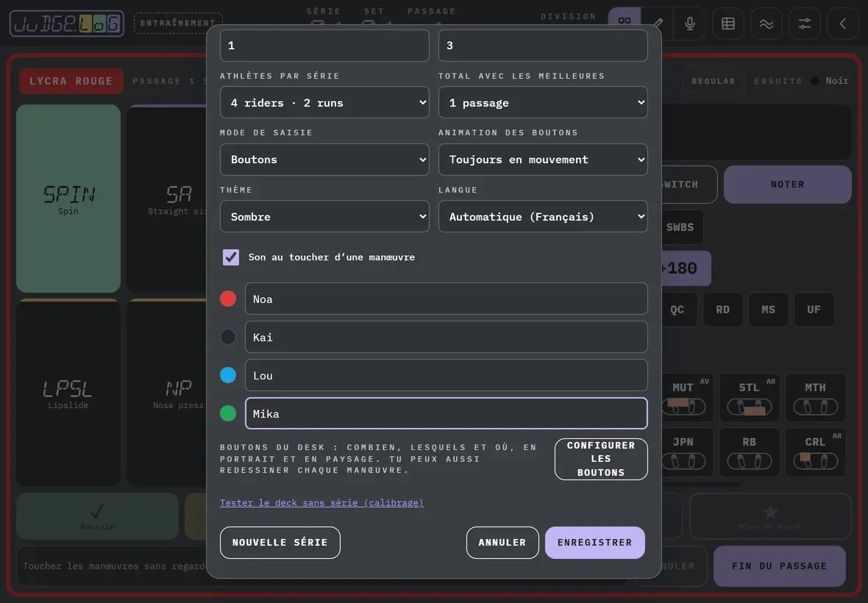Click Lou's blue lycra color dot
This screenshot has height=603, width=868.
(x=228, y=375)
